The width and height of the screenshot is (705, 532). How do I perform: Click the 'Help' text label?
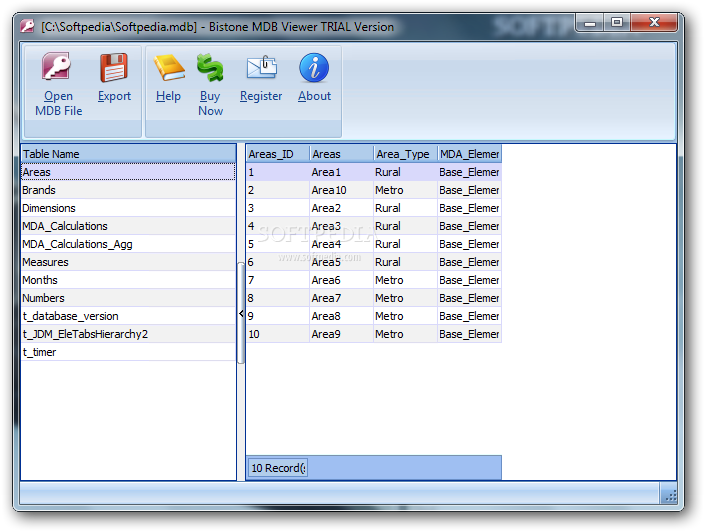(169, 96)
